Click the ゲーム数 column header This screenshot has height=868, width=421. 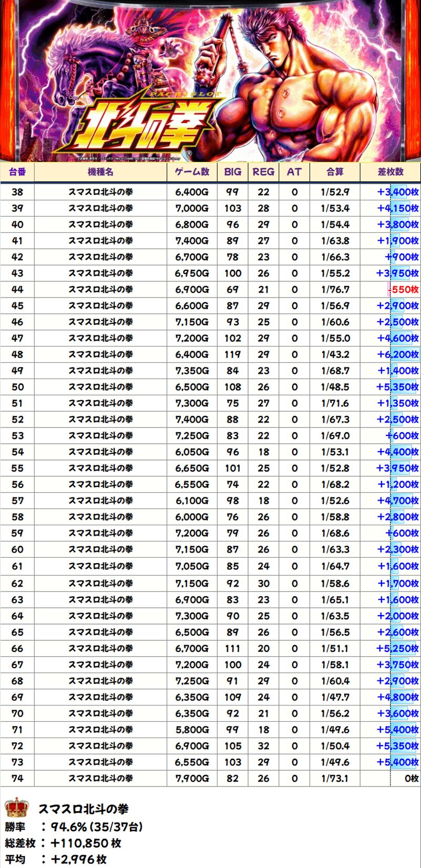(192, 172)
